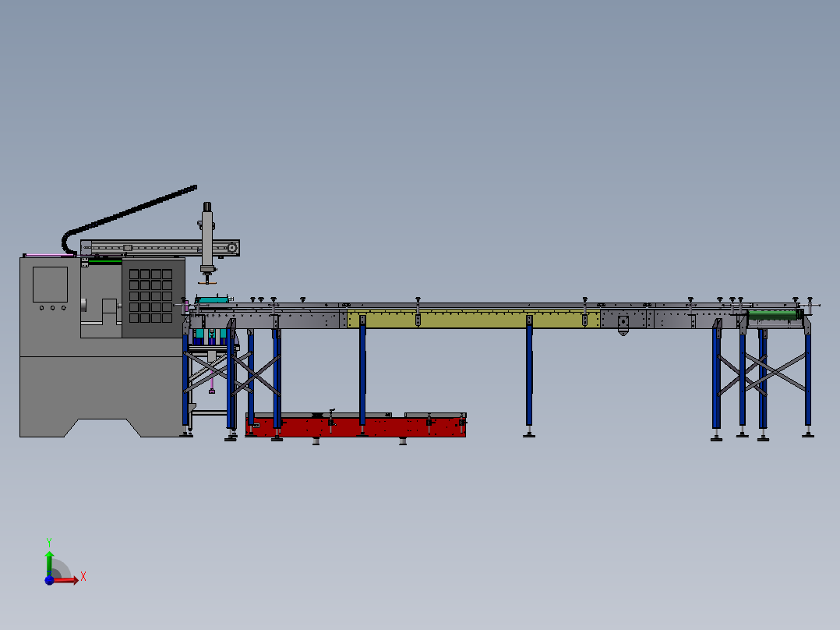Viewport: 840px width, 630px height.
Task: Select the left knob below the lathe screen
Action: (42, 308)
